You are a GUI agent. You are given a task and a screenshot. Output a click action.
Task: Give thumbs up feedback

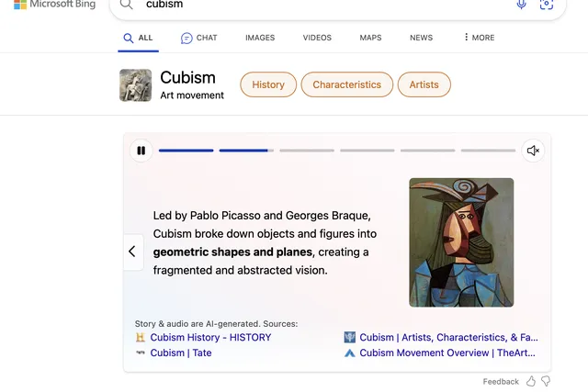click(531, 382)
